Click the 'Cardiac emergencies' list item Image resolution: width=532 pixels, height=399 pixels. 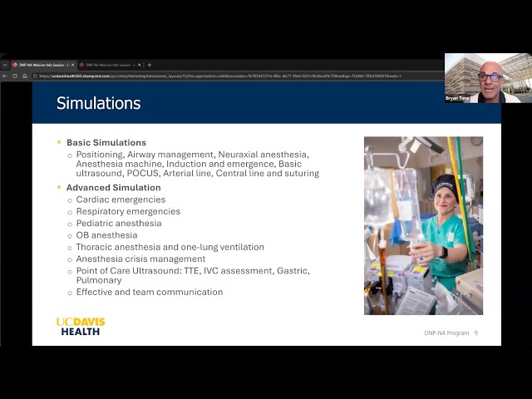tap(121, 199)
